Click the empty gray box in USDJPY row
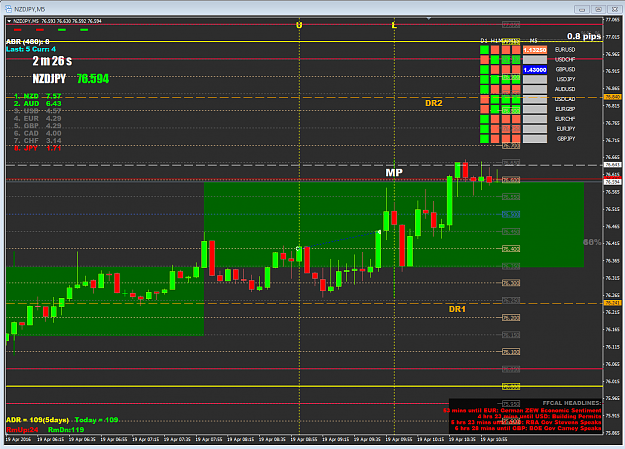Image resolution: width=625 pixels, height=449 pixels. tap(535, 79)
